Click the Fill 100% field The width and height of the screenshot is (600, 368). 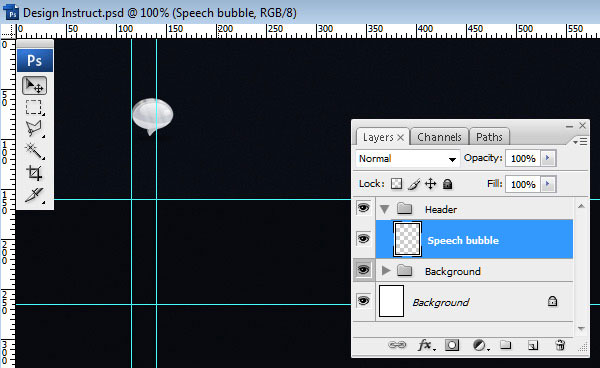pos(523,184)
